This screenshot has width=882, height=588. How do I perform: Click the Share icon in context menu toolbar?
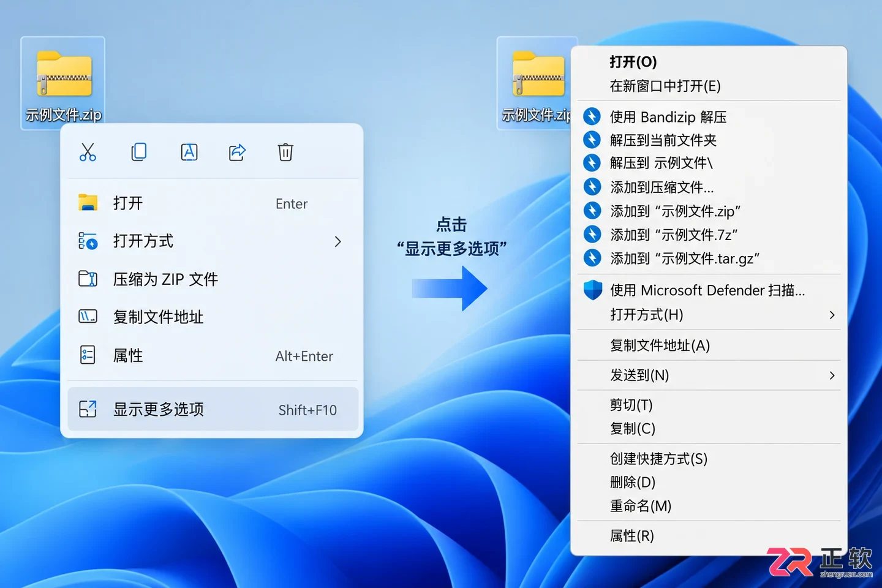237,152
